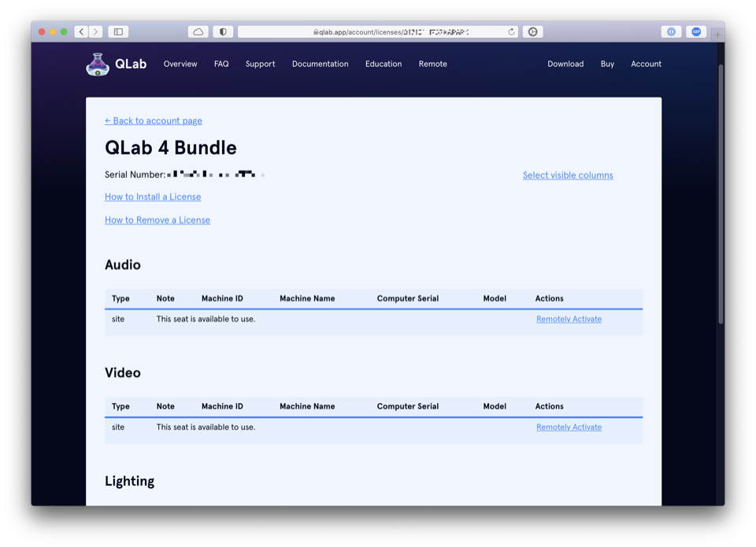
Task: Remotely Activate the Audio site seat
Action: pyautogui.click(x=569, y=320)
